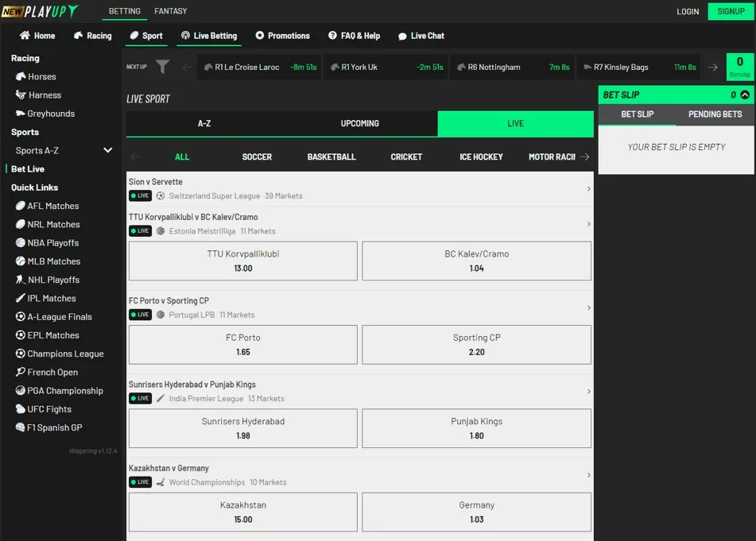This screenshot has width=756, height=541.
Task: Open the R6 Nottingham next-up race
Action: 512,67
